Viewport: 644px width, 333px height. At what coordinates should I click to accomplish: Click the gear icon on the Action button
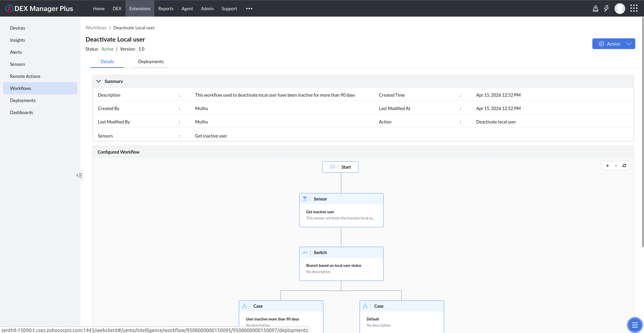[601, 44]
